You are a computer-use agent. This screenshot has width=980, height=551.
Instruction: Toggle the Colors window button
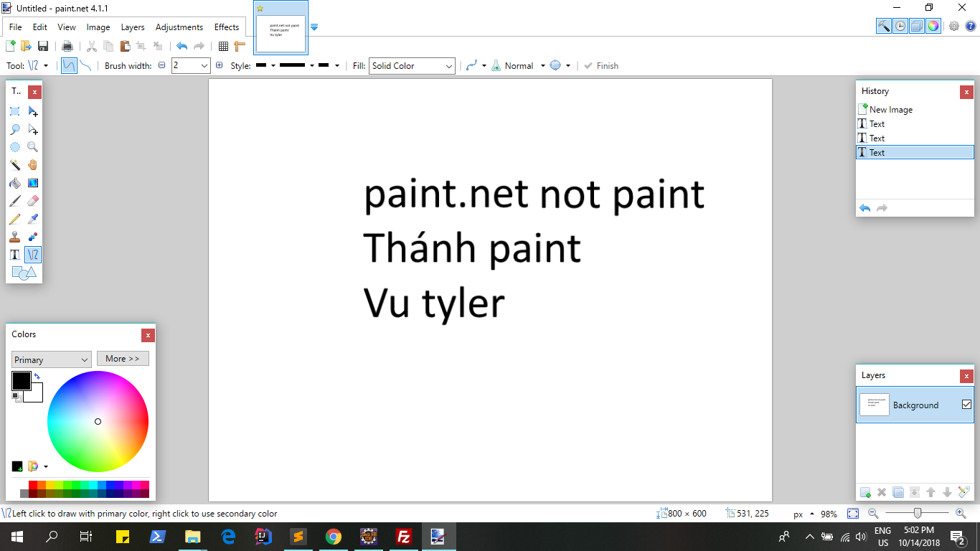[933, 26]
